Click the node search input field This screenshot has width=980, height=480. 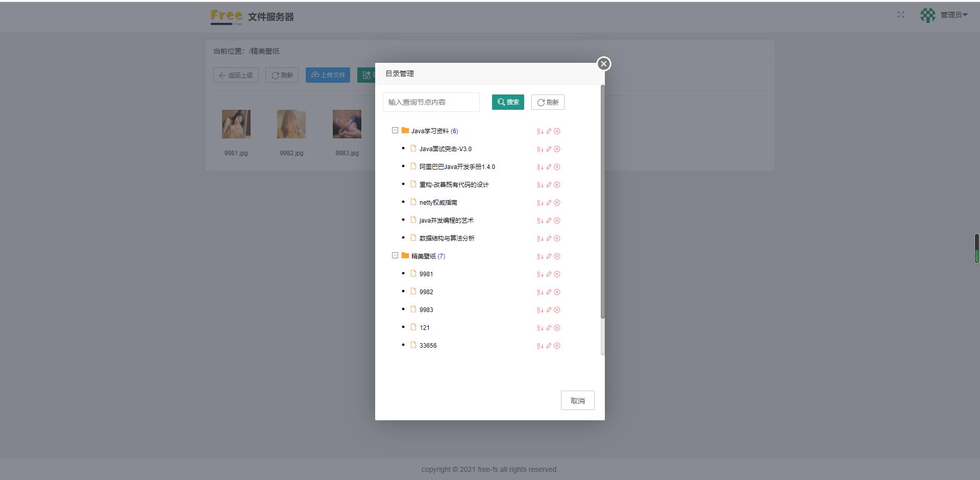430,102
